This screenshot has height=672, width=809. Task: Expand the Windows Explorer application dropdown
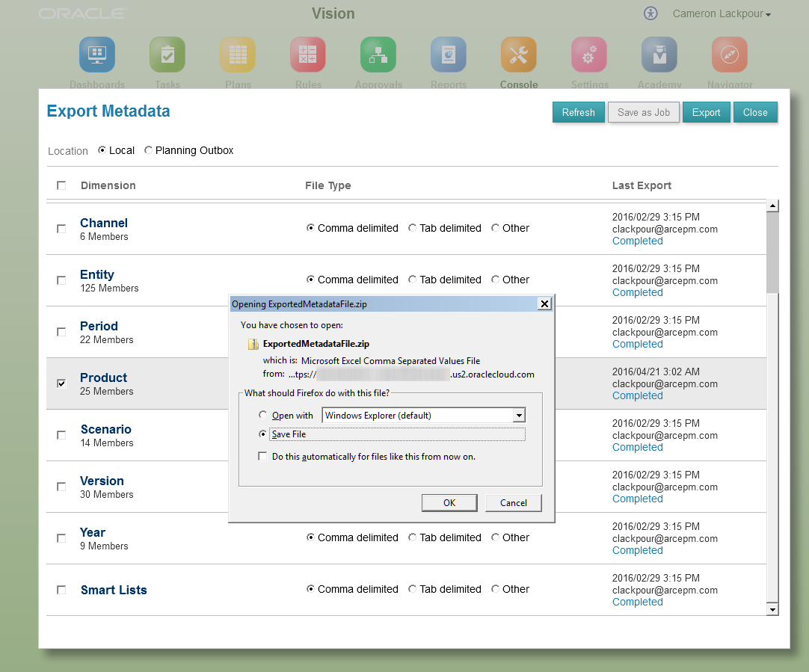point(519,415)
